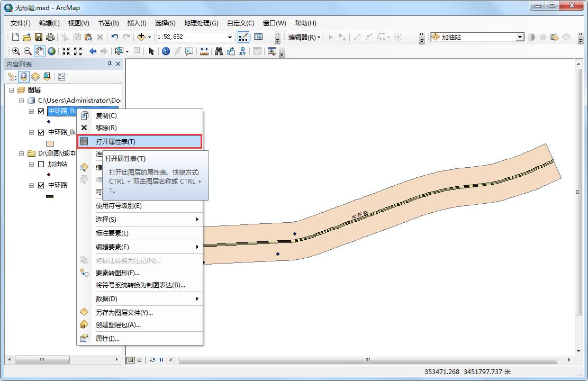Uncheck the selected 中环路_Bu layer checkbox
The width and height of the screenshot is (588, 381).
pos(41,111)
